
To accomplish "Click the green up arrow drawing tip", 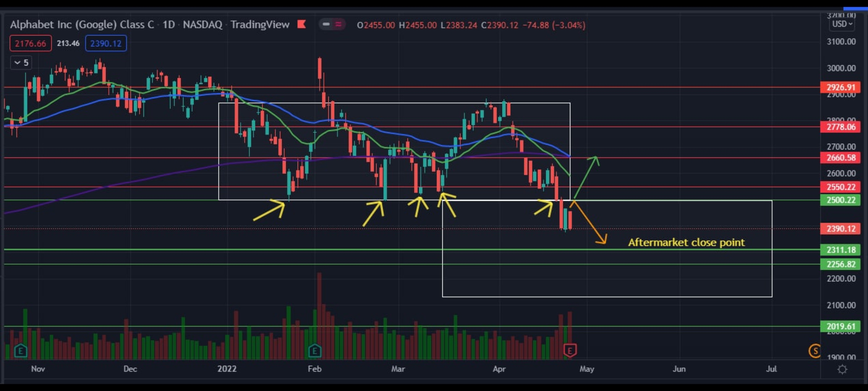I will coord(595,158).
